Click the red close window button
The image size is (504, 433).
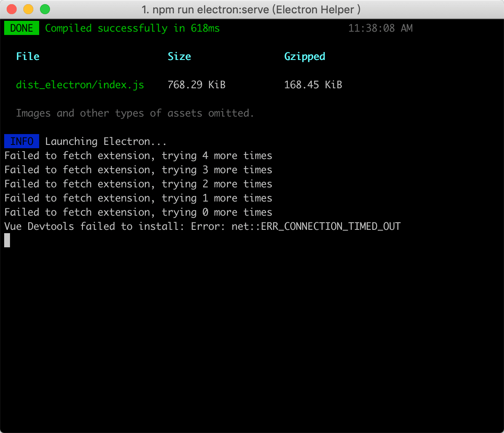(12, 9)
